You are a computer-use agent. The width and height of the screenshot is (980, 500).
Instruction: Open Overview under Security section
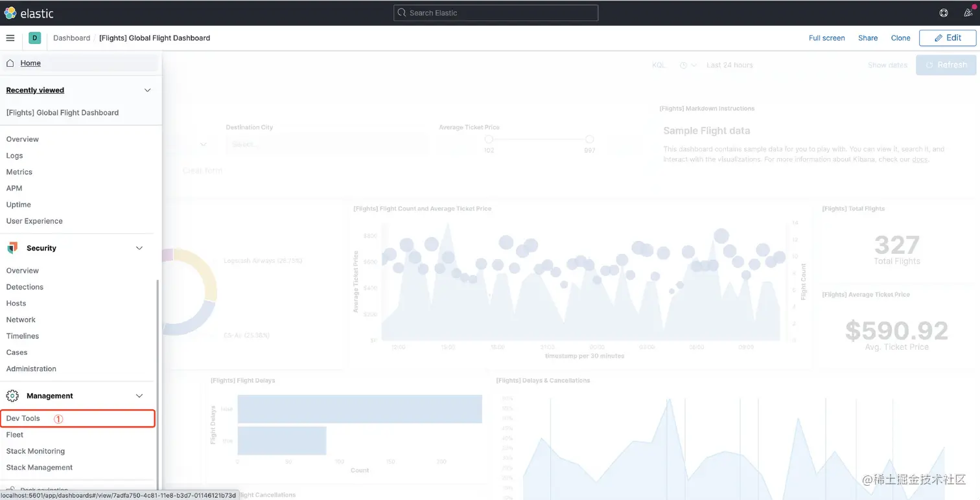23,271
